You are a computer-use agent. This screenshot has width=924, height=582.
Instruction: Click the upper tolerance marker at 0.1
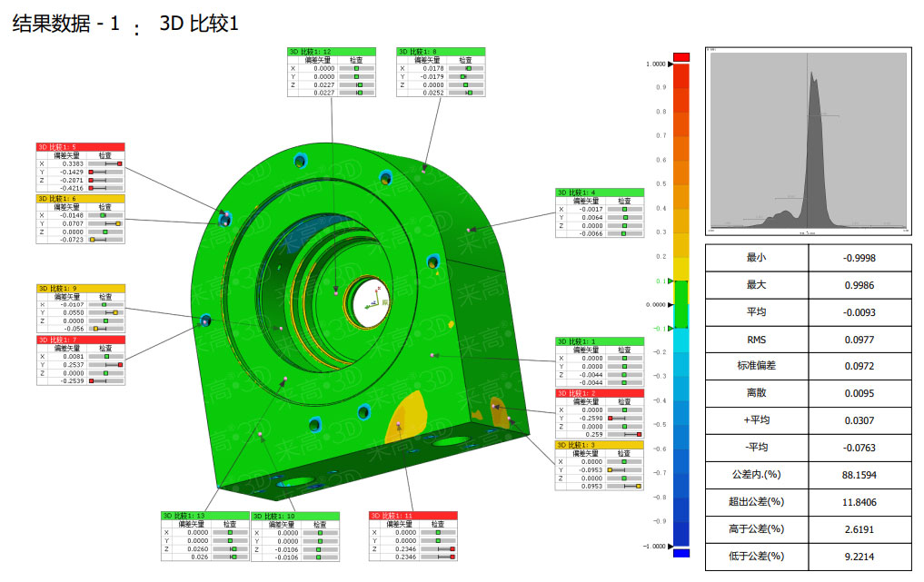pyautogui.click(x=671, y=281)
